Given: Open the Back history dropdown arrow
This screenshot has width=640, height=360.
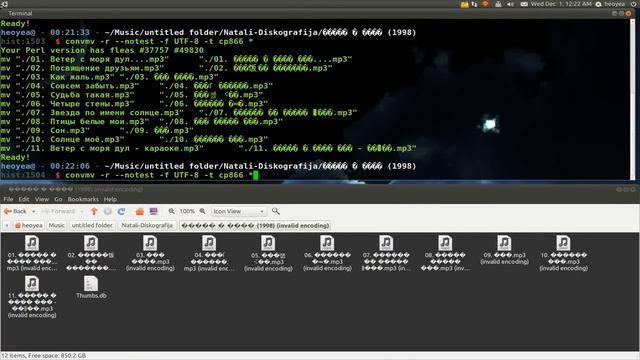Looking at the screenshot, I should [33, 211].
